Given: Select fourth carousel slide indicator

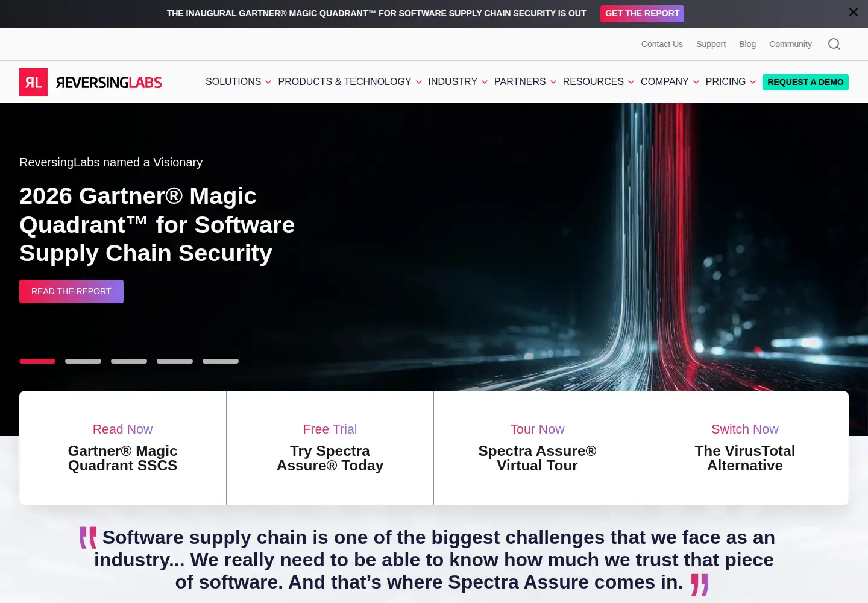Looking at the screenshot, I should coord(175,361).
